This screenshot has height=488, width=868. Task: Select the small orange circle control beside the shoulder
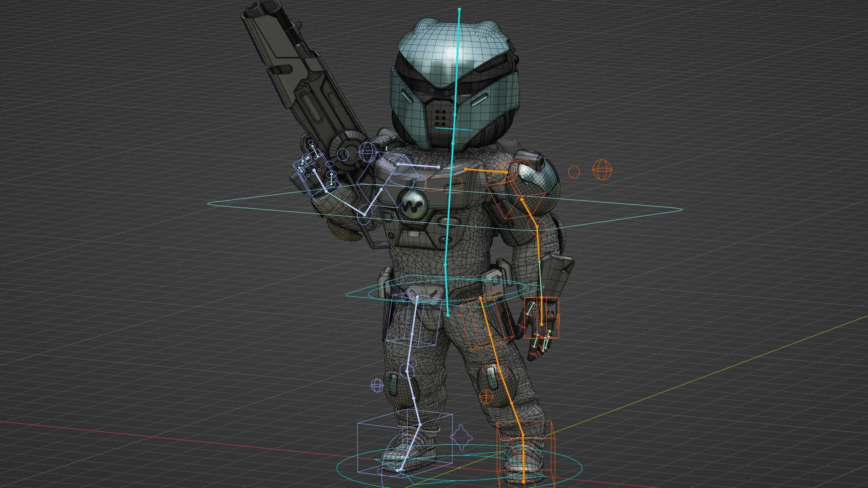point(574,172)
